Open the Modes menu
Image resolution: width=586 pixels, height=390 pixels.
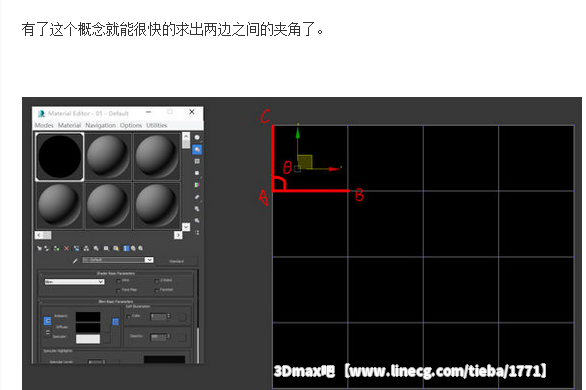coord(44,125)
